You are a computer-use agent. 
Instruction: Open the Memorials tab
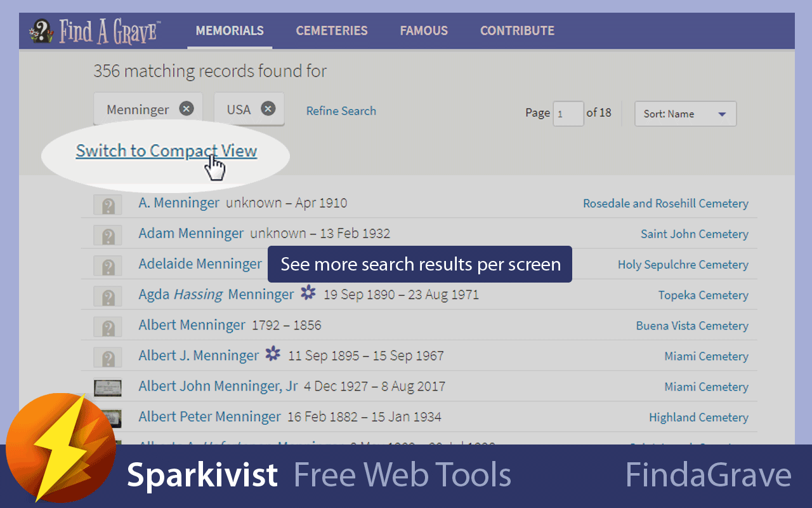230,30
